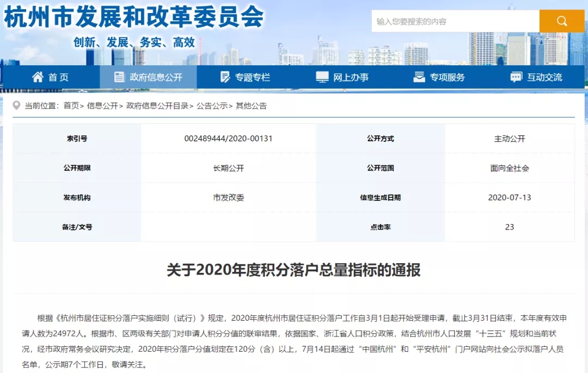Click the 信息生成日期 label cell
The image size is (588, 373).
(380, 197)
